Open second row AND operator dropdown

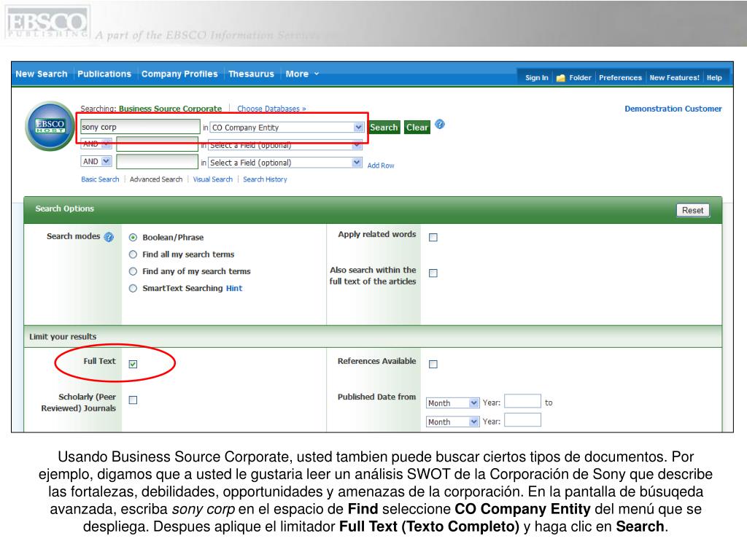96,144
